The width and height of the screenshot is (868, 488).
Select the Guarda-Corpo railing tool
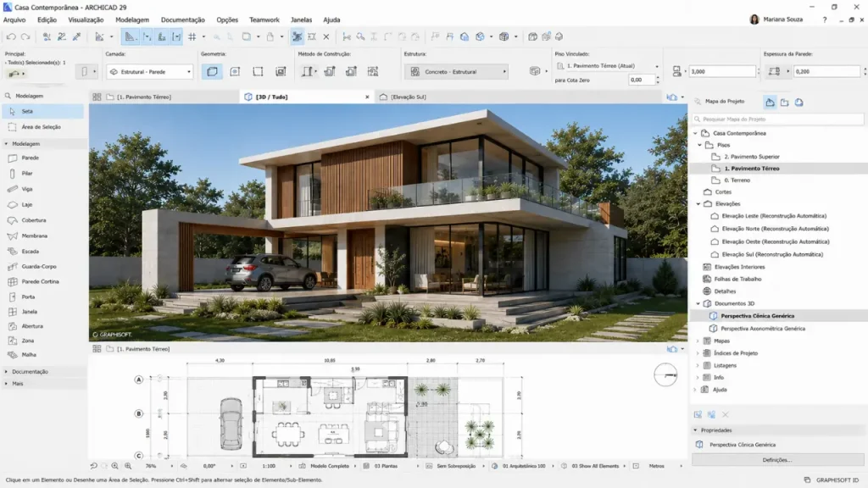[x=39, y=266]
